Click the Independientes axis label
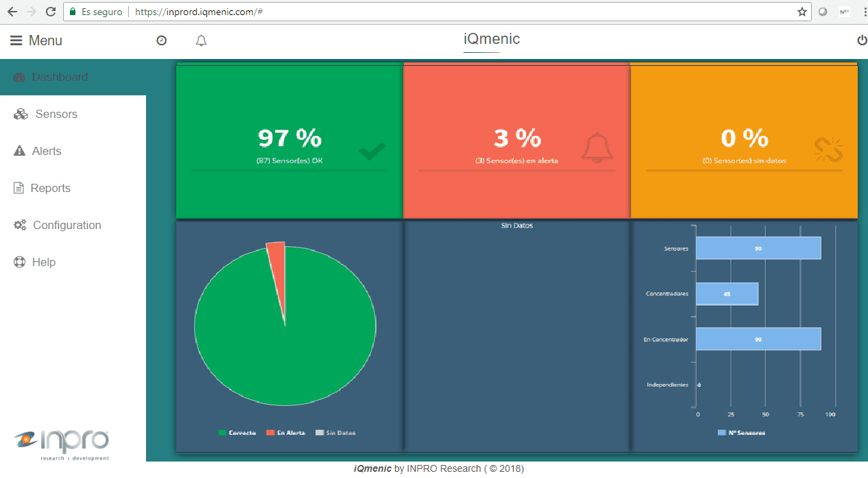The width and height of the screenshot is (868, 478). click(668, 385)
